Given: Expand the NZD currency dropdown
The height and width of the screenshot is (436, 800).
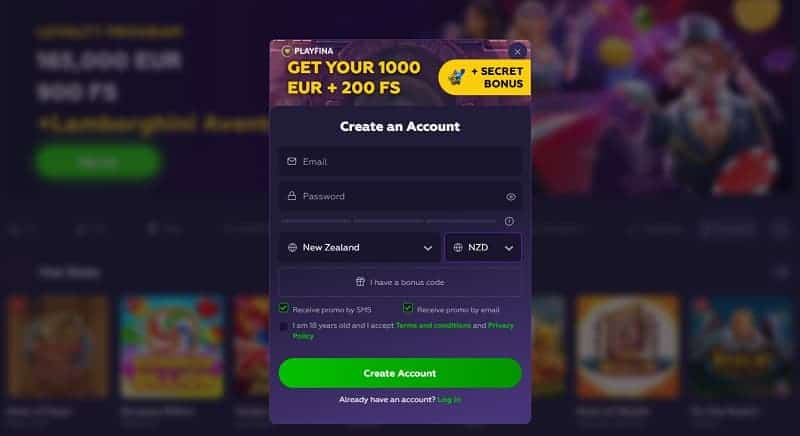Looking at the screenshot, I should click(483, 247).
